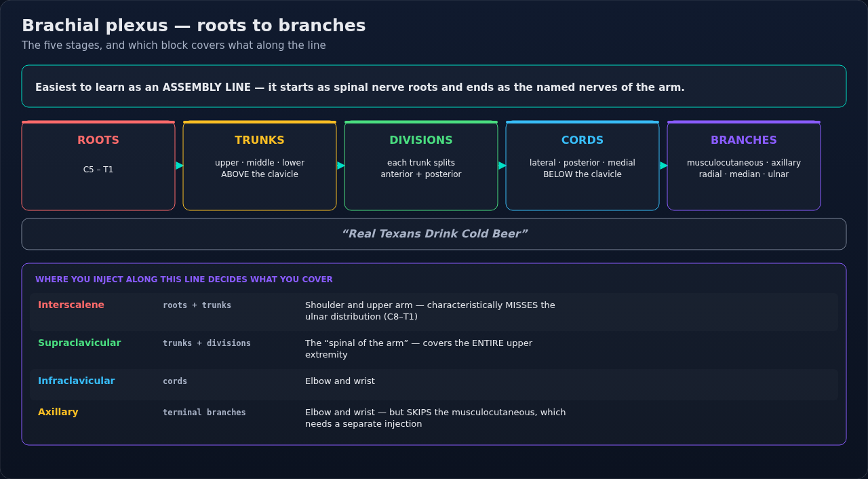Click the 'ABOVE the clavicle' line
This screenshot has width=868, height=479.
point(260,174)
